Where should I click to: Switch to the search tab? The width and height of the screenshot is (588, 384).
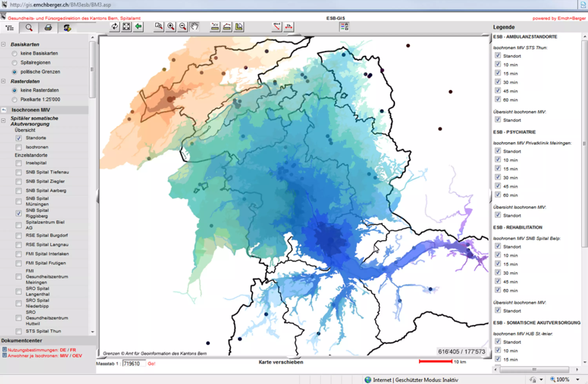tap(29, 28)
